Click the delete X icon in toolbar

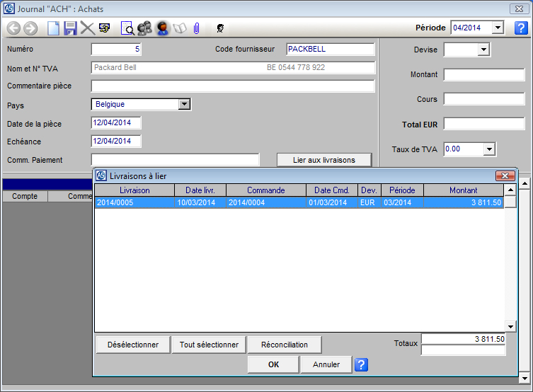[87, 28]
